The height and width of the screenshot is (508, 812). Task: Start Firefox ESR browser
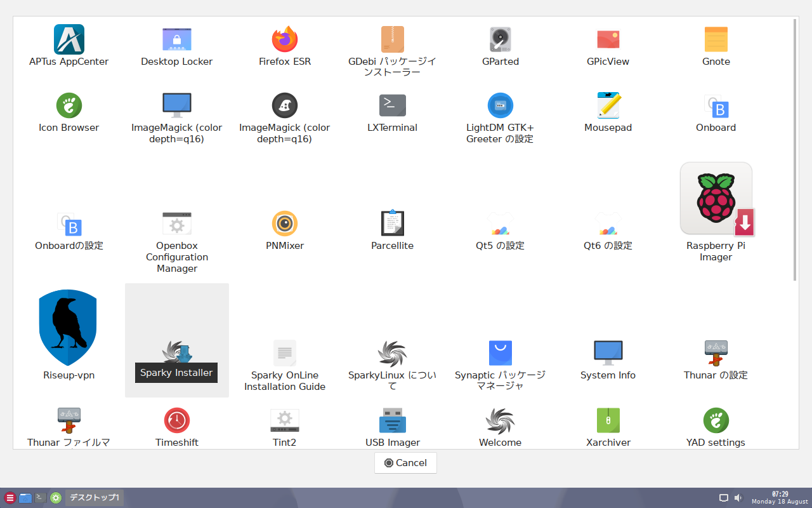point(285,45)
